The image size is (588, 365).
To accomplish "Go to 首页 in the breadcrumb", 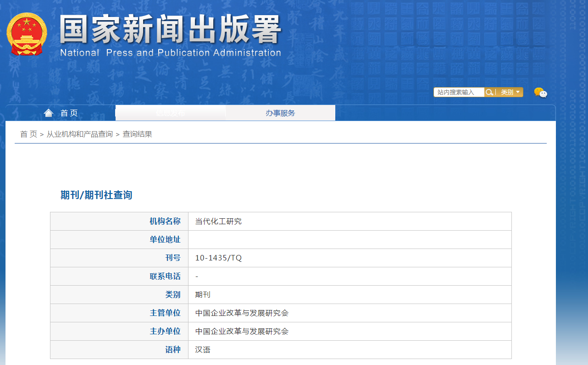I will (x=28, y=134).
